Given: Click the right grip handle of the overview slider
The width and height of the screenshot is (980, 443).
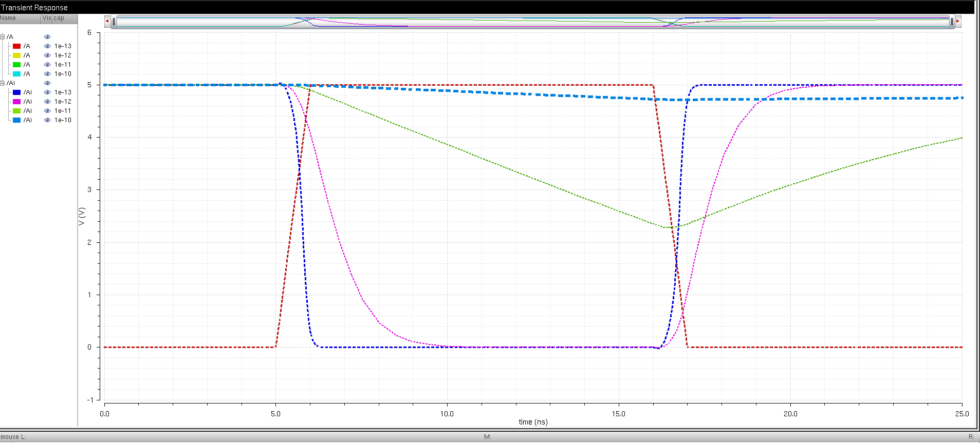Looking at the screenshot, I should 951,22.
